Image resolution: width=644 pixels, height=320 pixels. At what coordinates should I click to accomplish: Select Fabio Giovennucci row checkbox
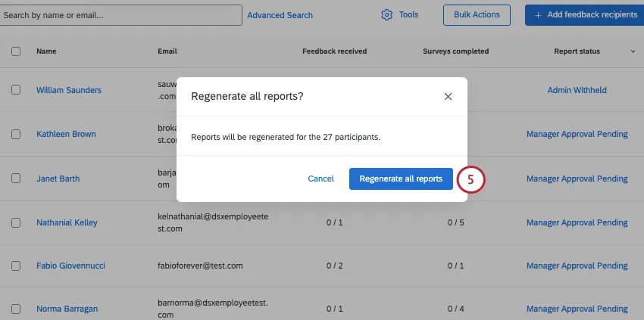[16, 266]
